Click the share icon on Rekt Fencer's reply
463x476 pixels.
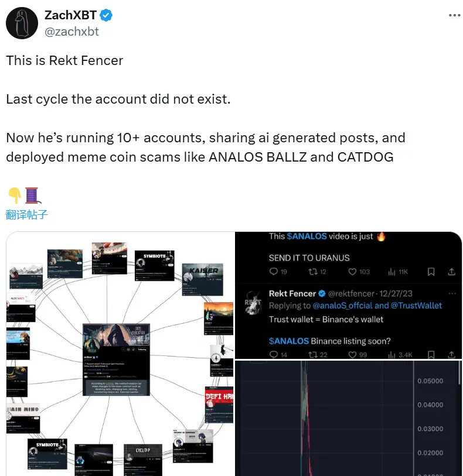coord(451,354)
